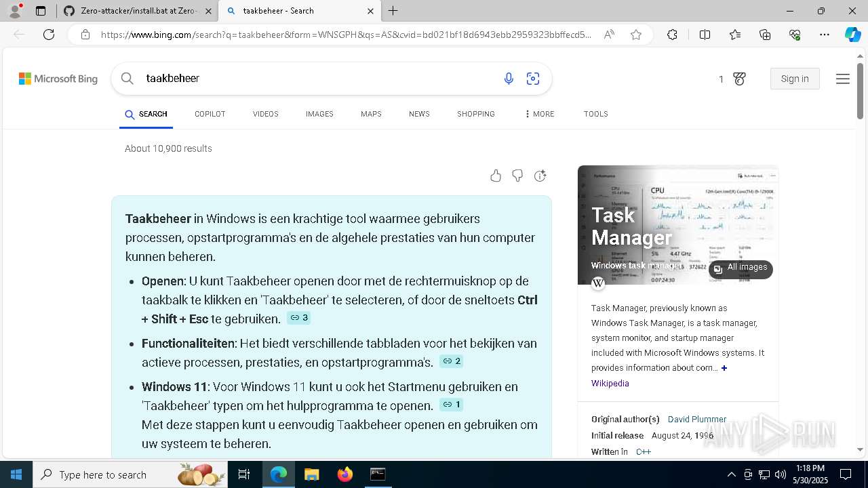
Task: Click the Edge profile avatar icon
Action: (15, 11)
